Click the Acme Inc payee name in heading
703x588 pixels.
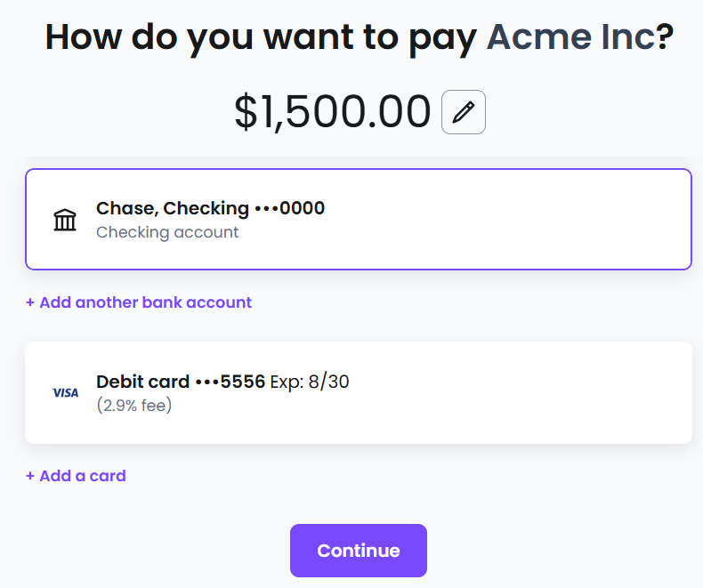point(570,36)
